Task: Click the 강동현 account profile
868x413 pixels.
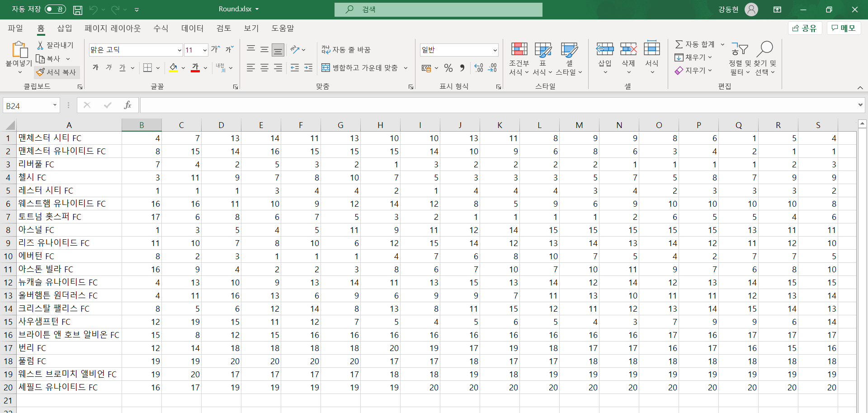Action: [738, 9]
